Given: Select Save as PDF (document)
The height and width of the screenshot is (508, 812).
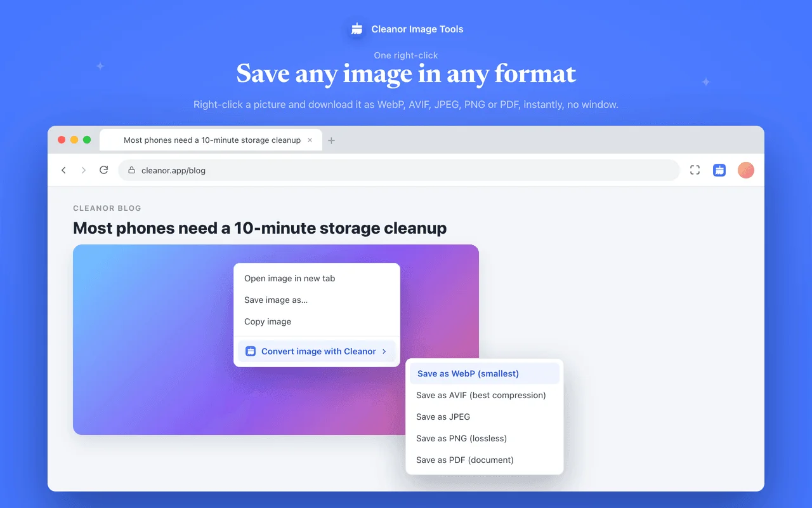Looking at the screenshot, I should [x=485, y=460].
